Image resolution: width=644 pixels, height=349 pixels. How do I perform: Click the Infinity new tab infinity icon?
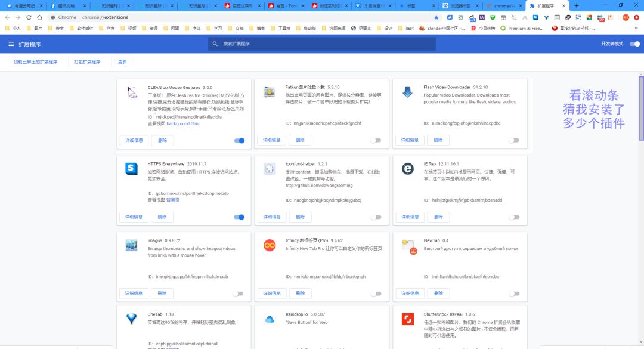(x=270, y=245)
